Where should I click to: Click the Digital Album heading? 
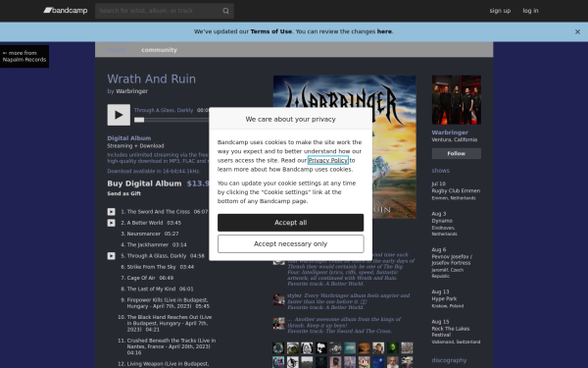point(129,138)
